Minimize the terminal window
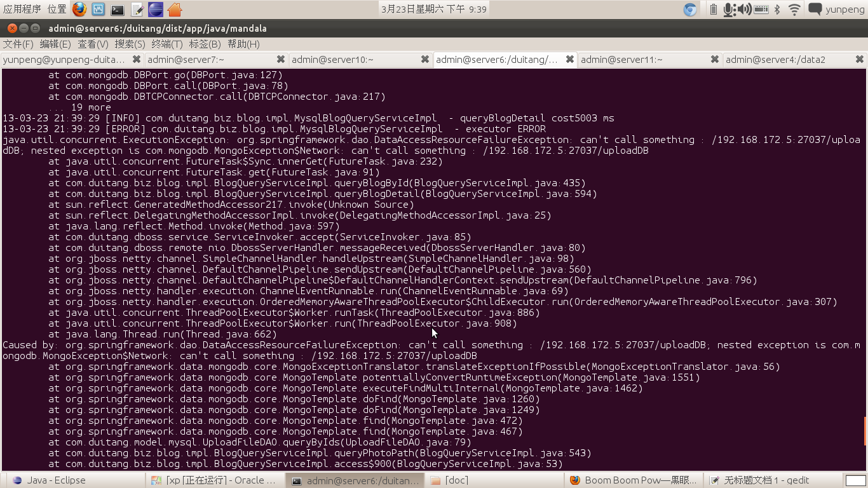868x488 pixels. [24, 28]
